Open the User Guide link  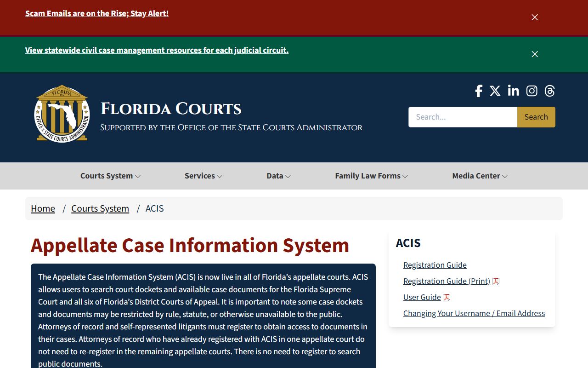422,297
